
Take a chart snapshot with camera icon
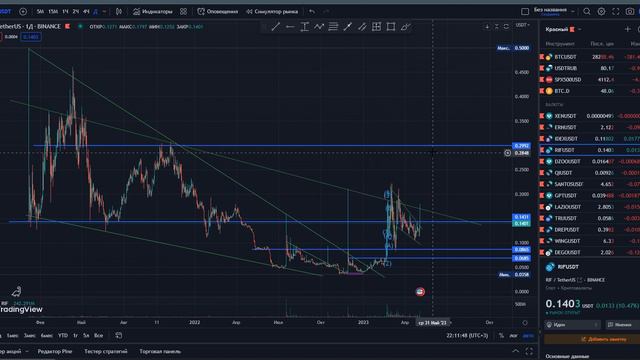630,11
